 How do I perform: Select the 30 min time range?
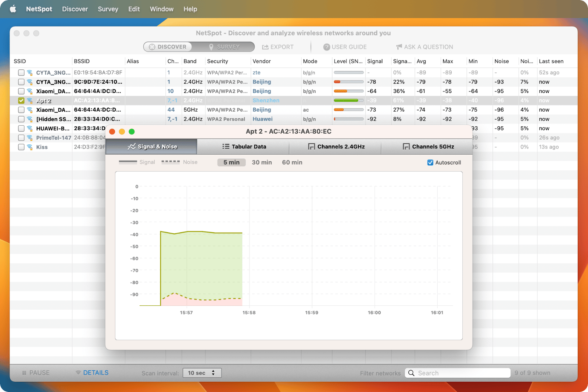262,162
